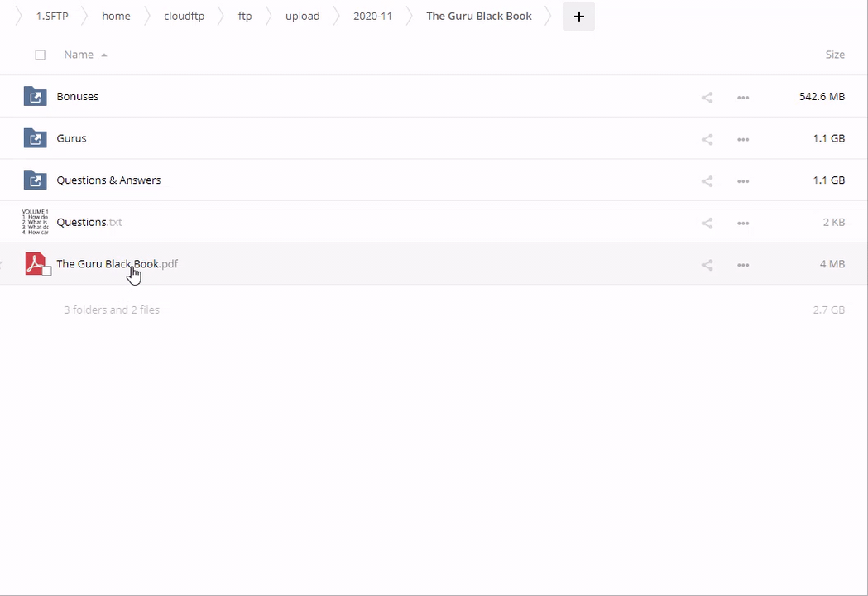Open the more options menu for Gurus
868x596 pixels.
(743, 139)
